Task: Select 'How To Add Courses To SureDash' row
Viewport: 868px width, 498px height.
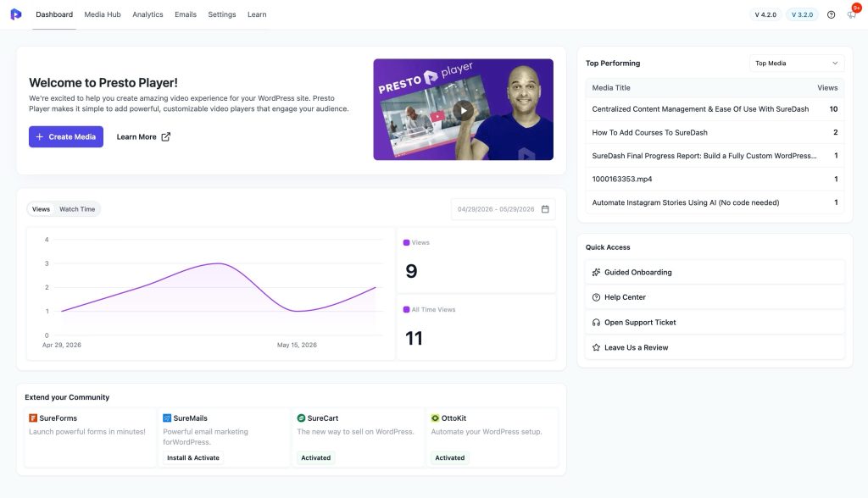Action: (x=715, y=132)
